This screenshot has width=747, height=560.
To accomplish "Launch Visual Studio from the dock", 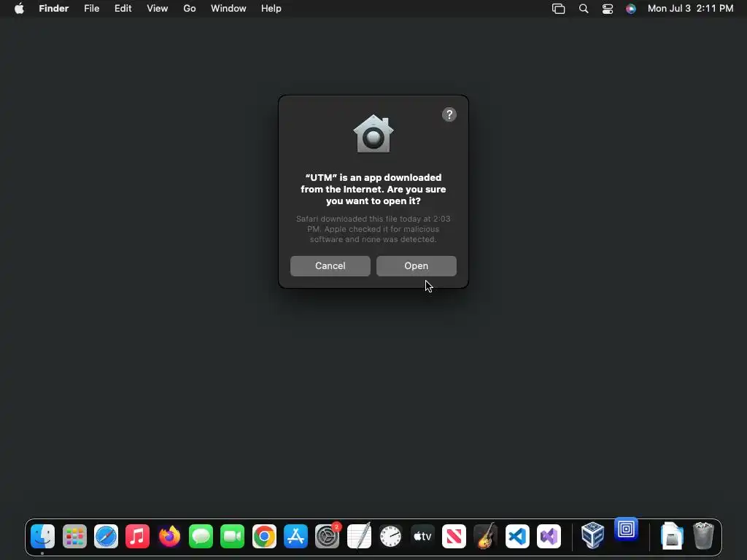I will (549, 536).
